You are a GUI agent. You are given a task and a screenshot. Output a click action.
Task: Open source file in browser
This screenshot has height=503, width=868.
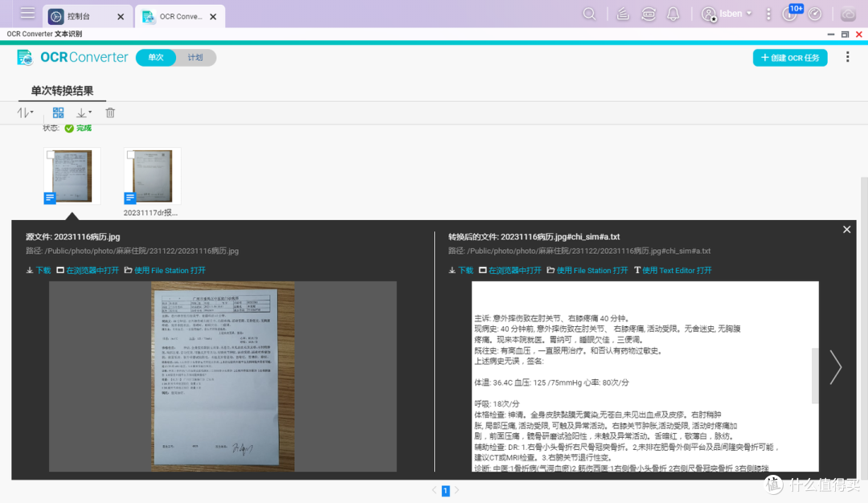point(88,271)
